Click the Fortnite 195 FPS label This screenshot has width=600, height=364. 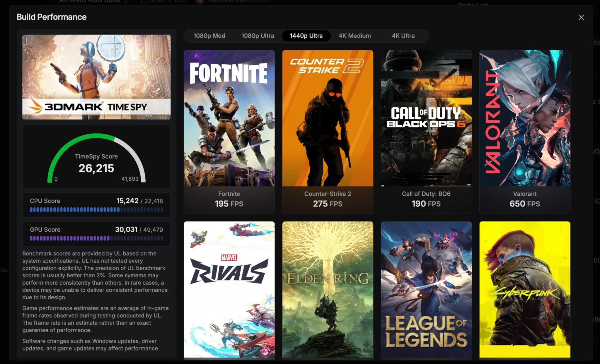pos(229,204)
